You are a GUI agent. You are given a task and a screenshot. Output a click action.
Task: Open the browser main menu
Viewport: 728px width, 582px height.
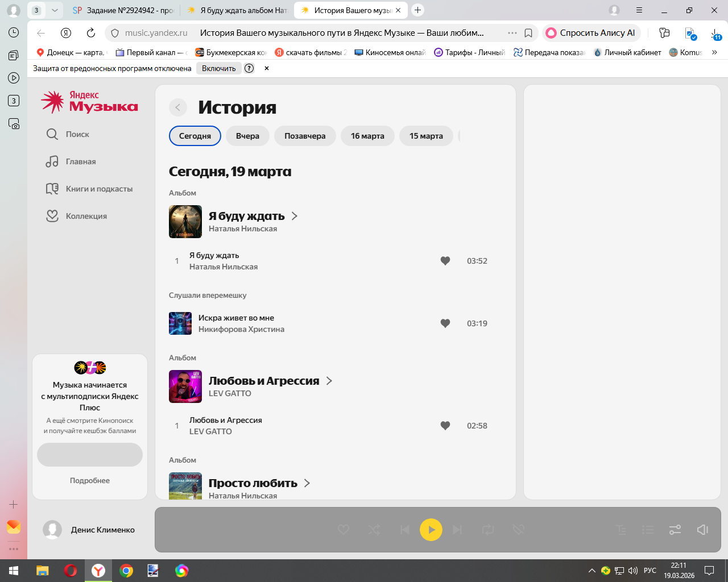coord(639,10)
